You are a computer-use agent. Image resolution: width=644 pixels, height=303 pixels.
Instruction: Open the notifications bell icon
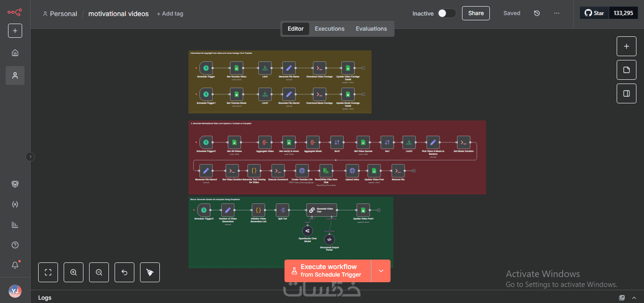(x=15, y=265)
